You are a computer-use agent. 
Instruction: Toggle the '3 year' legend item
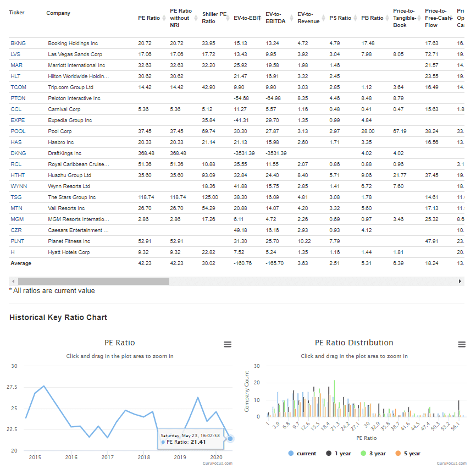click(374, 453)
